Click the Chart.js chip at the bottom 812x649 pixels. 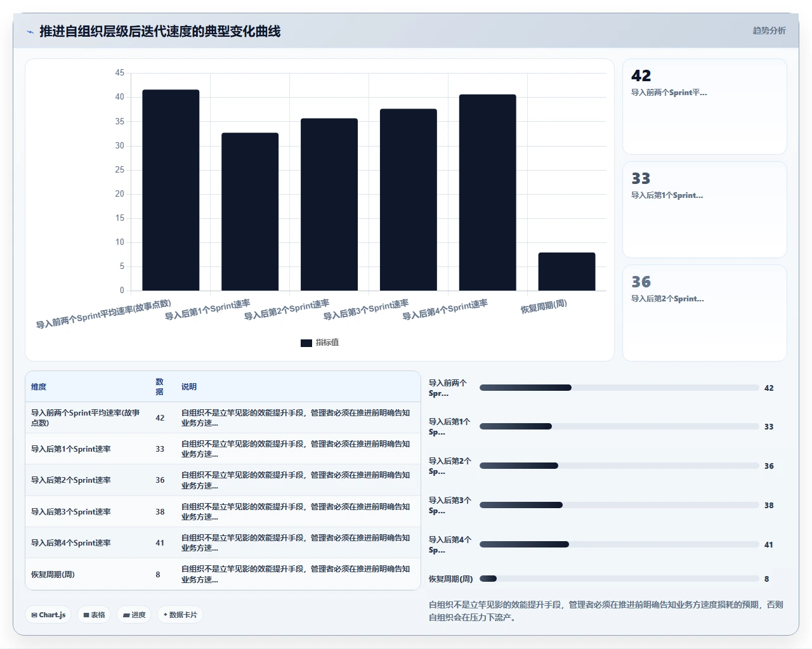click(48, 615)
